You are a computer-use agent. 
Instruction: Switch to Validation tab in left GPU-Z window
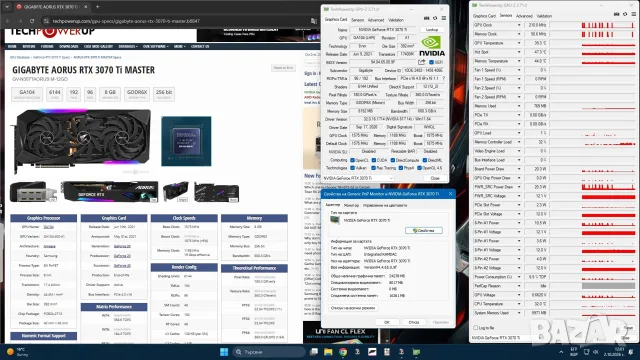point(396,20)
